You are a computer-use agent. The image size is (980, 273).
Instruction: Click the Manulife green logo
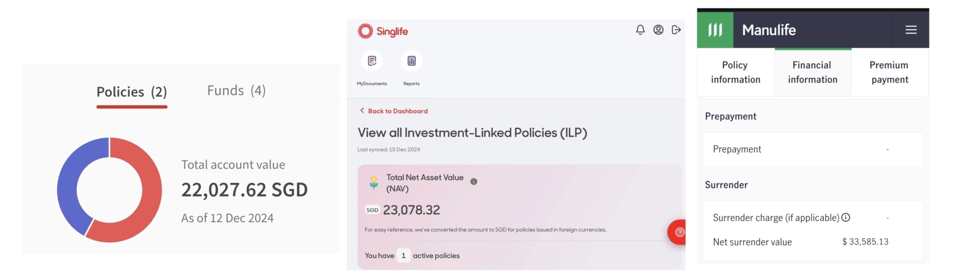[x=715, y=30]
